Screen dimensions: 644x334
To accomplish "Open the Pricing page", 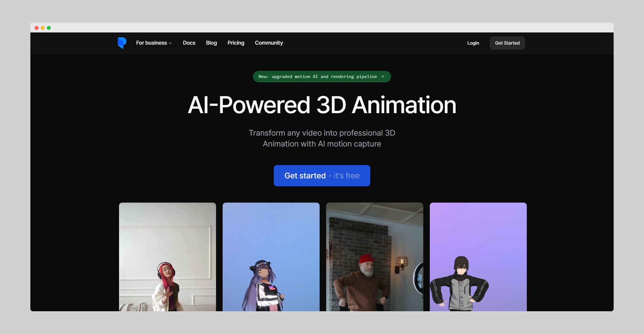I will (236, 43).
